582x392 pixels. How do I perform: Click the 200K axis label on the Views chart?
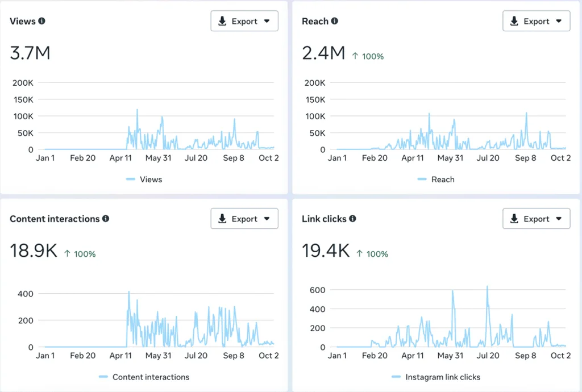click(x=23, y=83)
